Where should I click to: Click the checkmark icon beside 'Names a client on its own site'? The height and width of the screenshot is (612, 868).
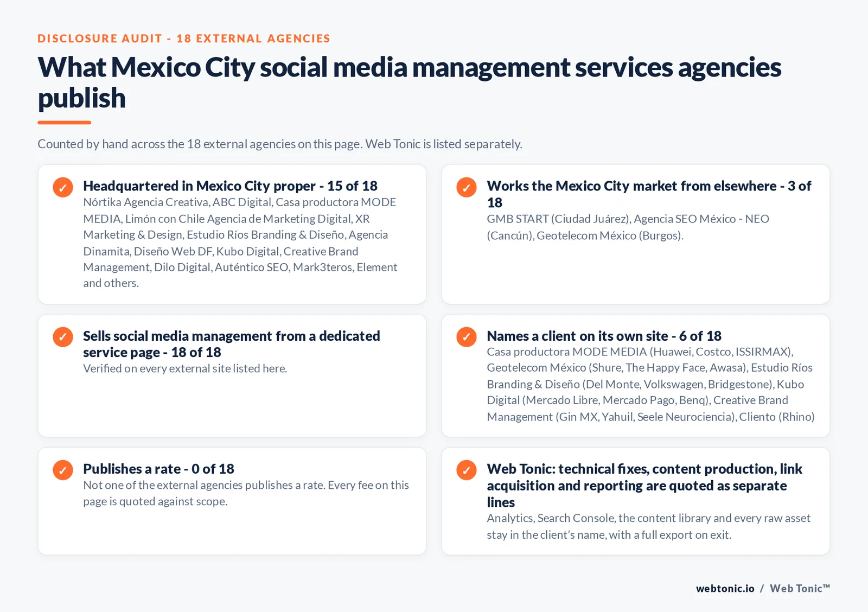(467, 337)
